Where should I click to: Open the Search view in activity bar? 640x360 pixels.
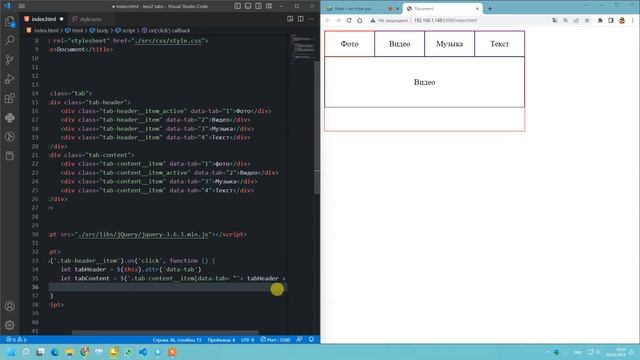click(9, 40)
